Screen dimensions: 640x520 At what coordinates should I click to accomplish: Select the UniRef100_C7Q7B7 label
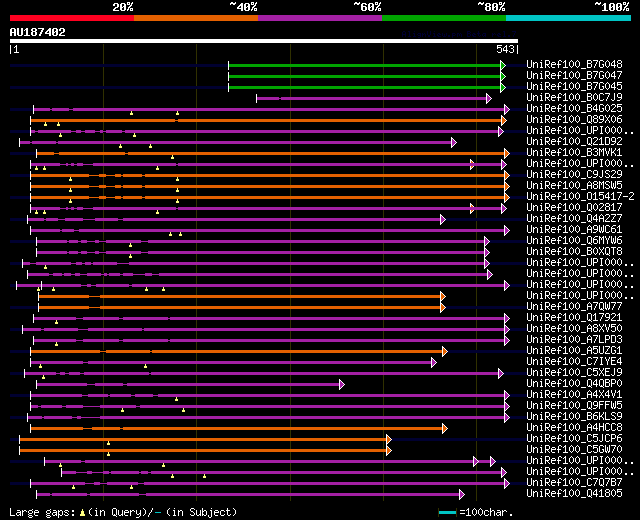coord(574,482)
